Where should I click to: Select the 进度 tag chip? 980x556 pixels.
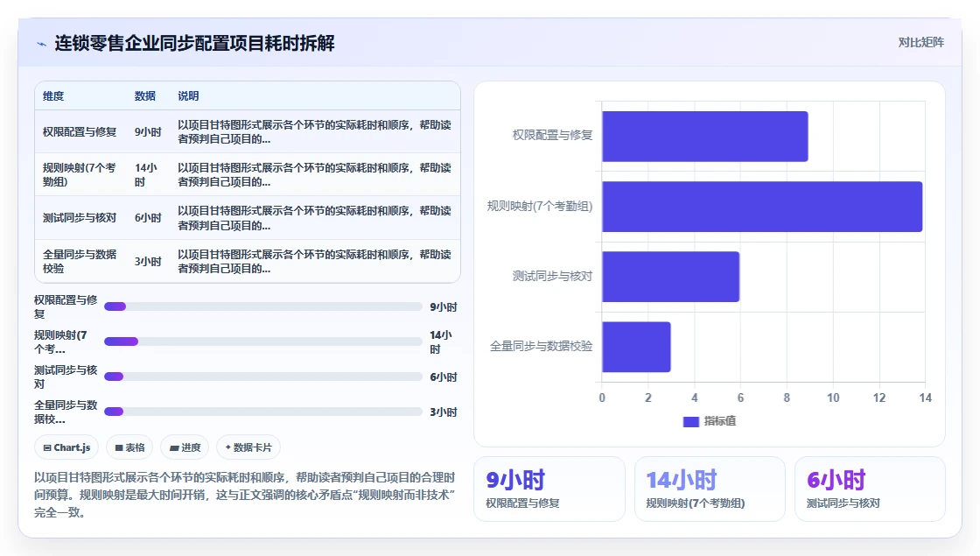[185, 447]
